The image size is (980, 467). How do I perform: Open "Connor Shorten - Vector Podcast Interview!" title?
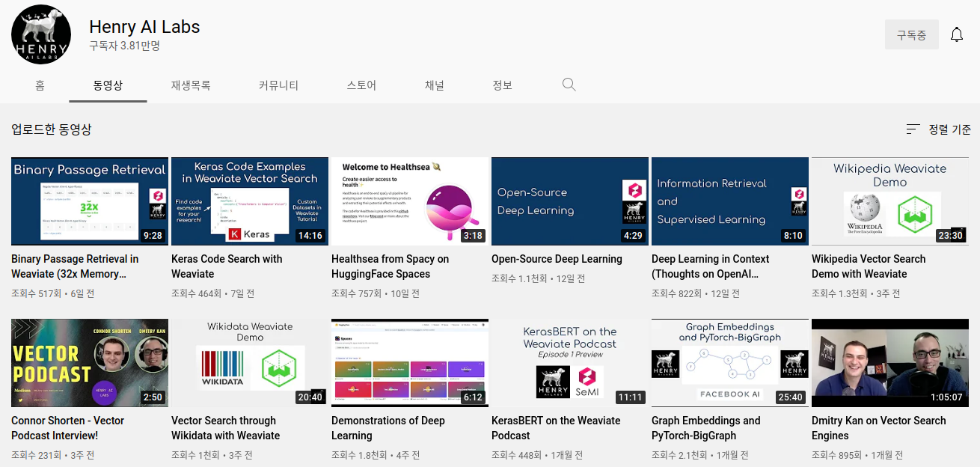[68, 428]
